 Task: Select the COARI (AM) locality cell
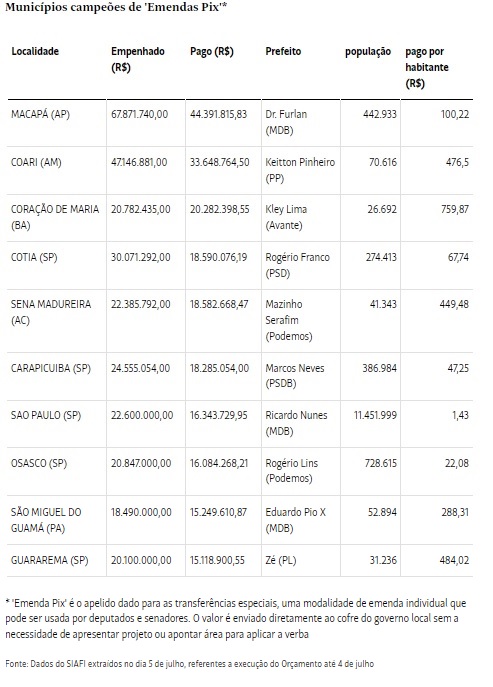[x=36, y=163]
